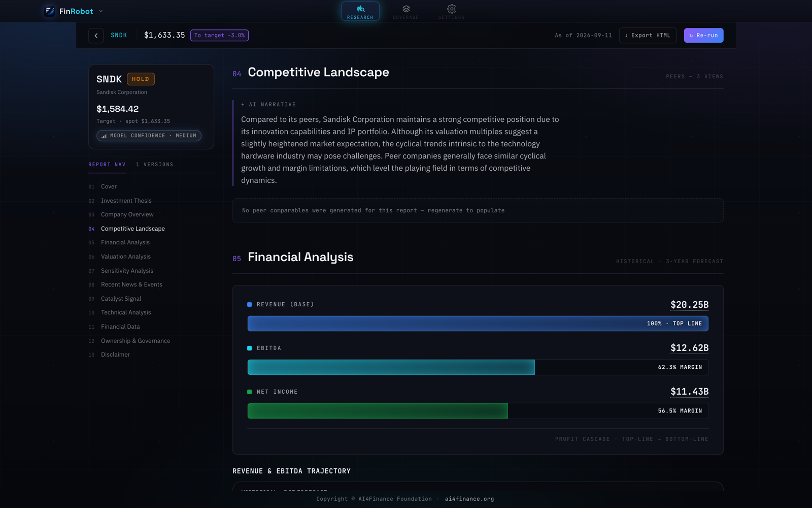Viewport: 812px width, 508px height.
Task: Switch to the Research tab
Action: (360, 11)
